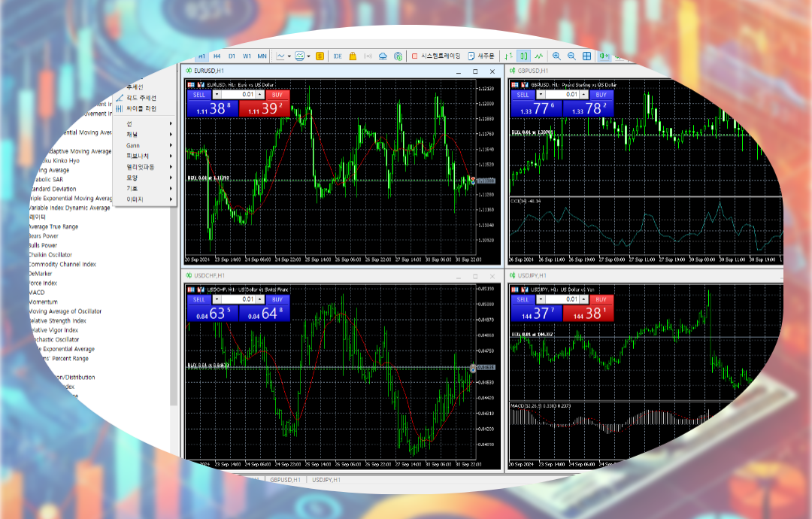Decrease volume arrow on GBPUSD trade panel
This screenshot has width=812, height=519.
(x=541, y=95)
